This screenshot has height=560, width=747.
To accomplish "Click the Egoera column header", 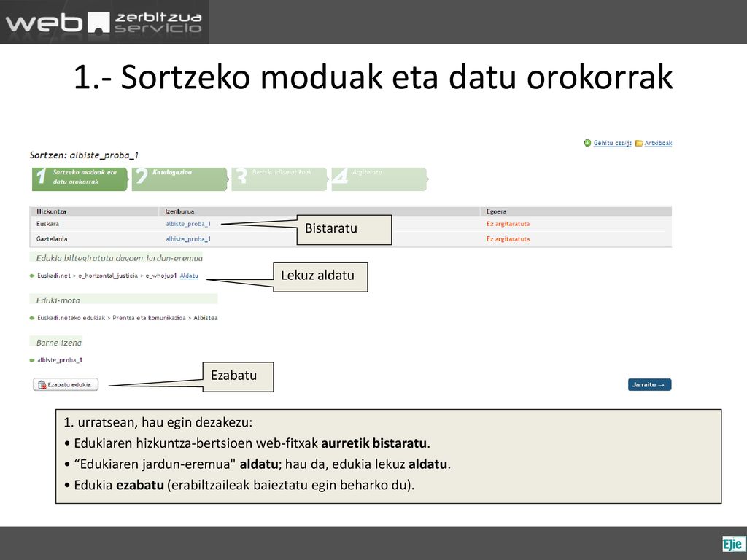I will tap(496, 211).
